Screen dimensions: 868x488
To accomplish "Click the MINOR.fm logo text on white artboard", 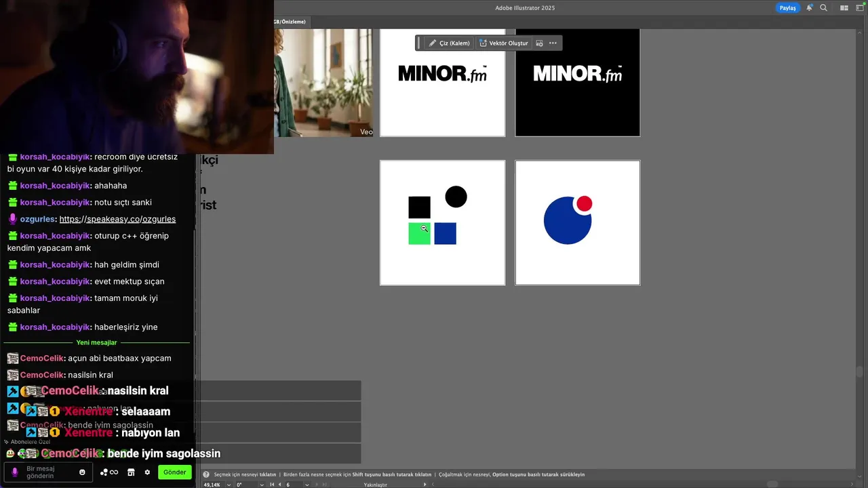I will point(442,74).
